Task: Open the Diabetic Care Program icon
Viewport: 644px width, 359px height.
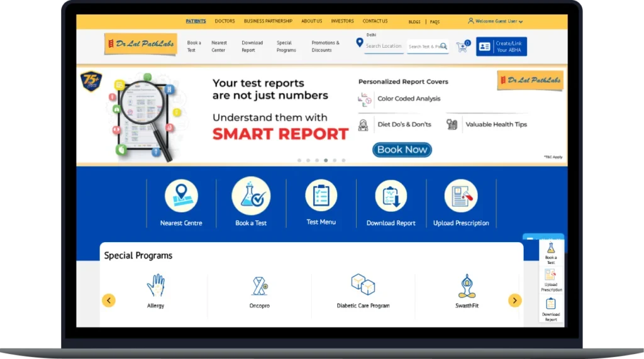Action: (x=363, y=284)
